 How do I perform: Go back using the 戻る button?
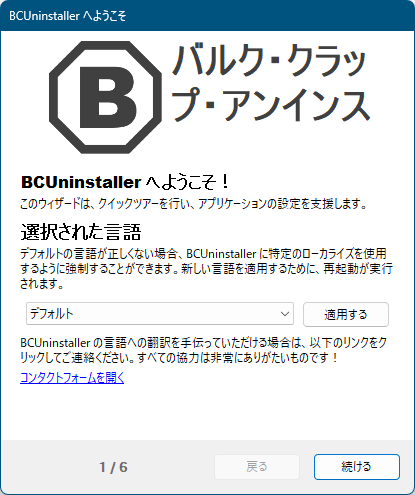[x=257, y=467]
